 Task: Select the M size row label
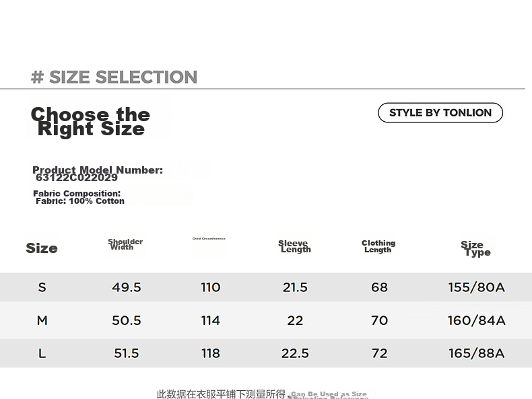click(42, 320)
